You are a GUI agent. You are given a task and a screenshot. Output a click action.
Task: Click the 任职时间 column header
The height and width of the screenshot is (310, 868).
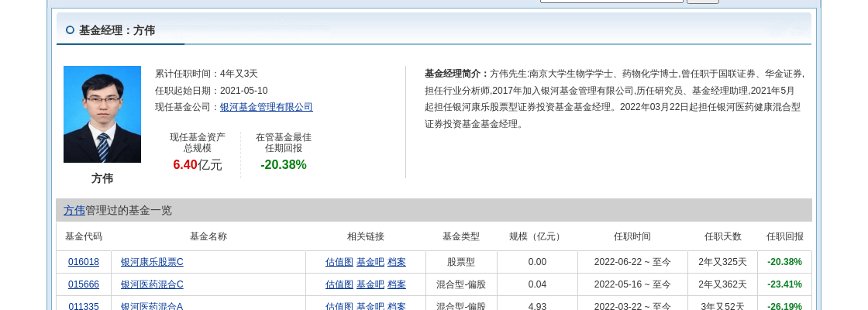click(x=632, y=236)
